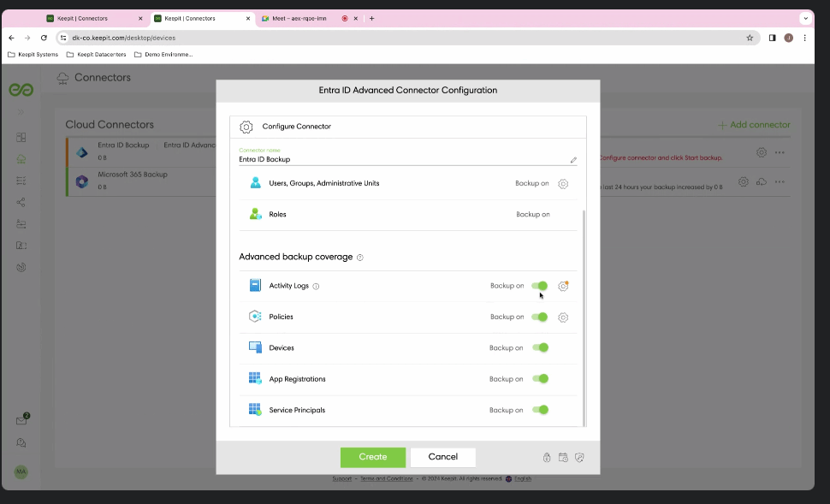Toggle Activity Logs backup off

540,286
